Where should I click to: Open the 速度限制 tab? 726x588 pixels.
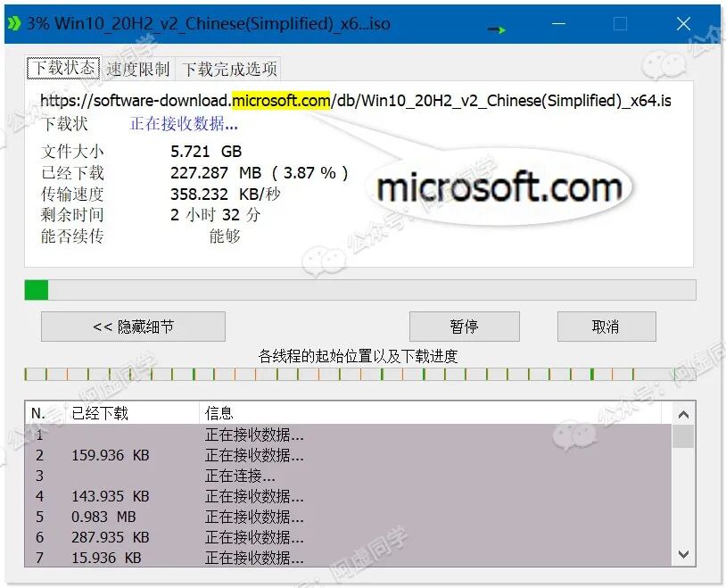(x=138, y=70)
